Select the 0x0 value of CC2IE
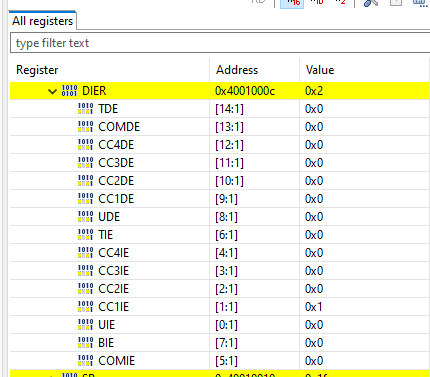The image size is (430, 377). 314,289
